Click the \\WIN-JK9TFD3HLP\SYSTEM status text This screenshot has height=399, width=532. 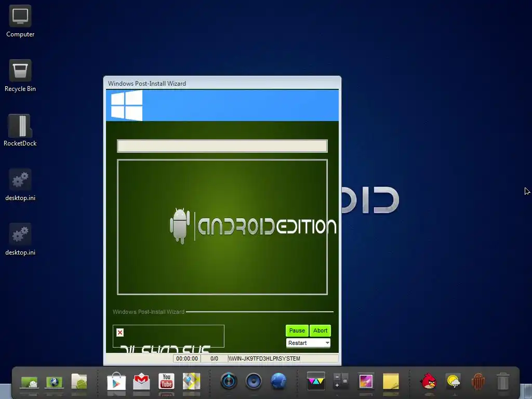[264, 358]
